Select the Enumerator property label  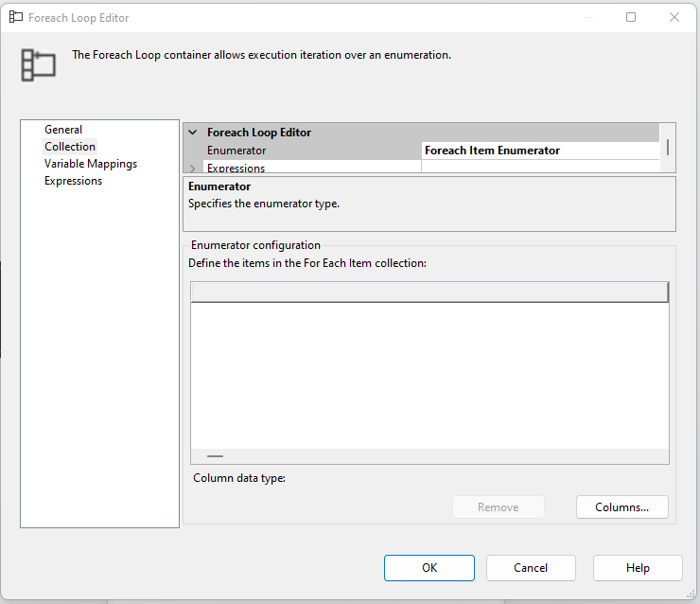pos(236,151)
